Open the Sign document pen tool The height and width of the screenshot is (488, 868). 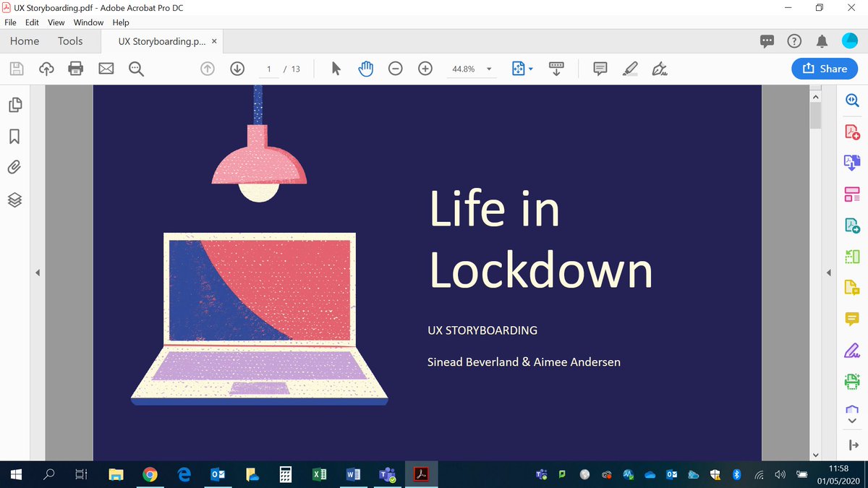point(659,69)
